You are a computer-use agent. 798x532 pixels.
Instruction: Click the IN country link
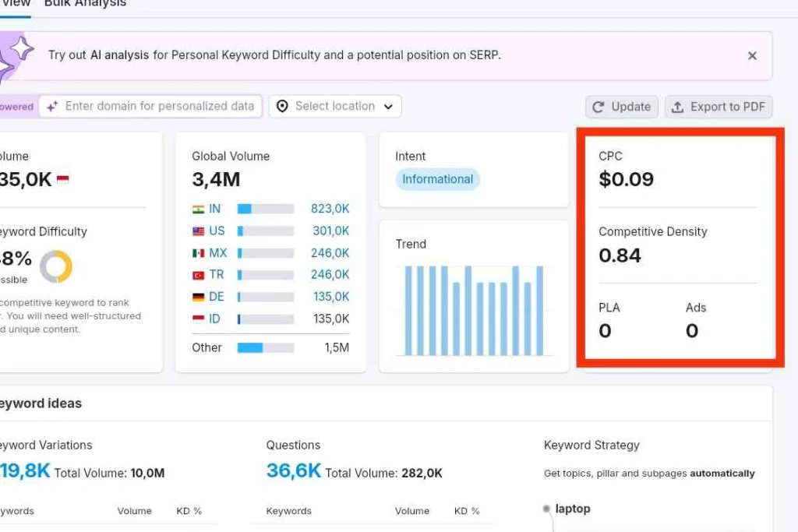pos(214,209)
